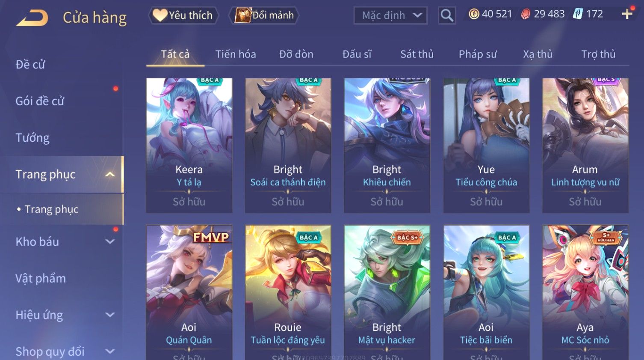Click the gold coin currency icon
This screenshot has width=644, height=360.
click(x=474, y=14)
